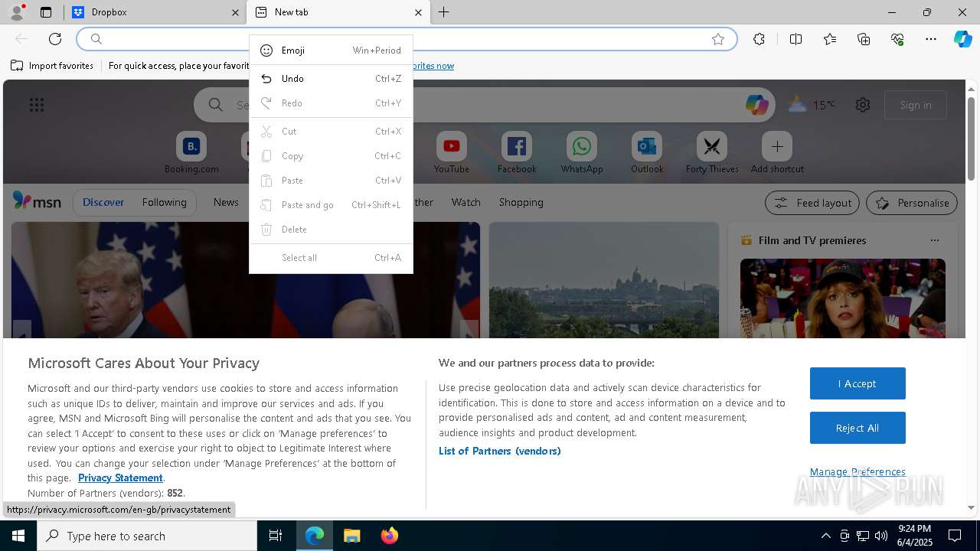Open Film and TV premieres options menu
Screen dimensions: 980x551
tap(935, 240)
